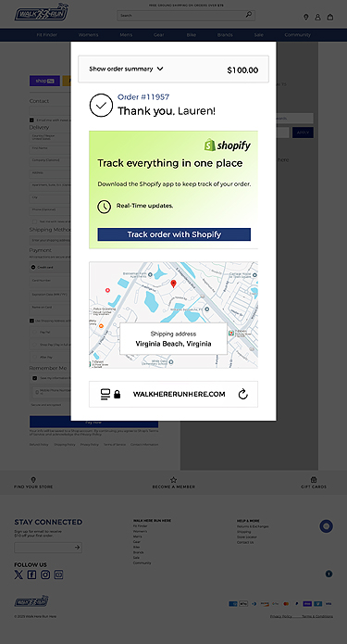Click the Gift Cards icon

click(314, 479)
